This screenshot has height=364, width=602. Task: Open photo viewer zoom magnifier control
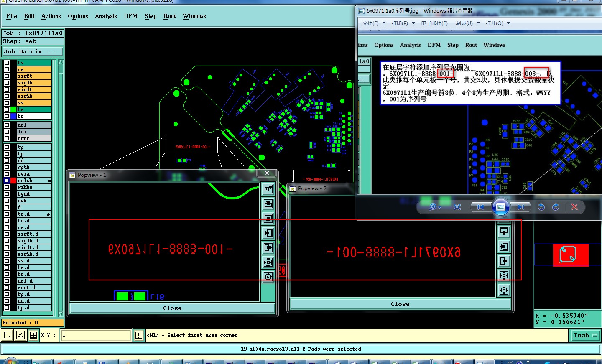tap(435, 207)
